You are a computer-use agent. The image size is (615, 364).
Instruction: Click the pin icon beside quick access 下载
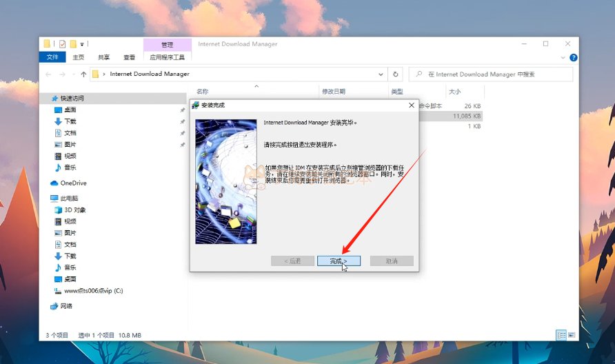(183, 121)
